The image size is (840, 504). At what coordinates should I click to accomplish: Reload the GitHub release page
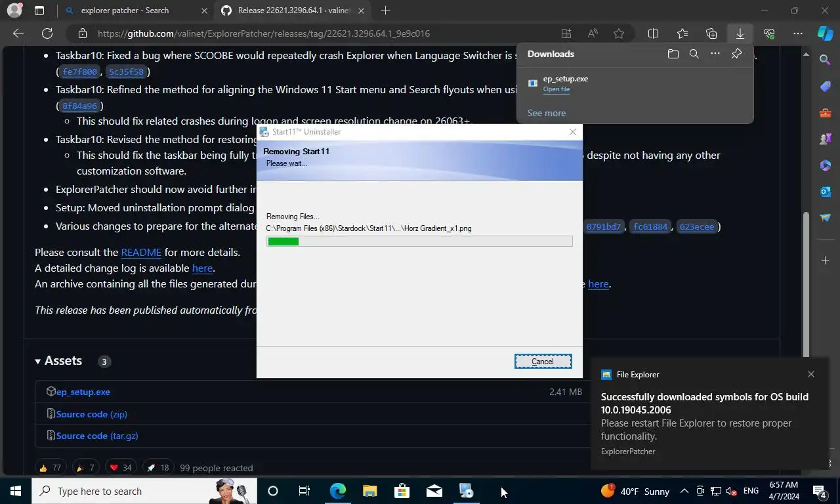tap(47, 33)
